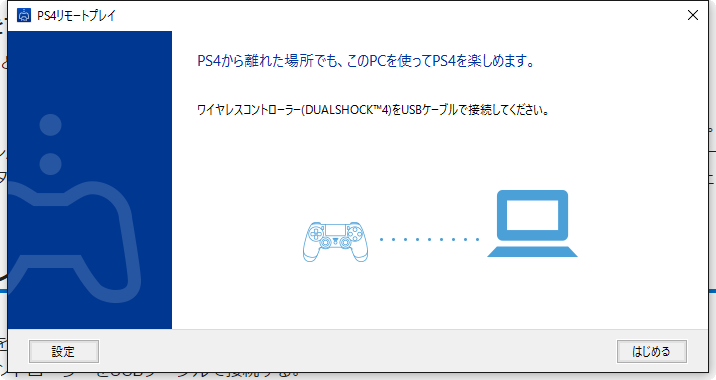Click the blue laptop illustration
Screen dimensions: 716x380
532,223
